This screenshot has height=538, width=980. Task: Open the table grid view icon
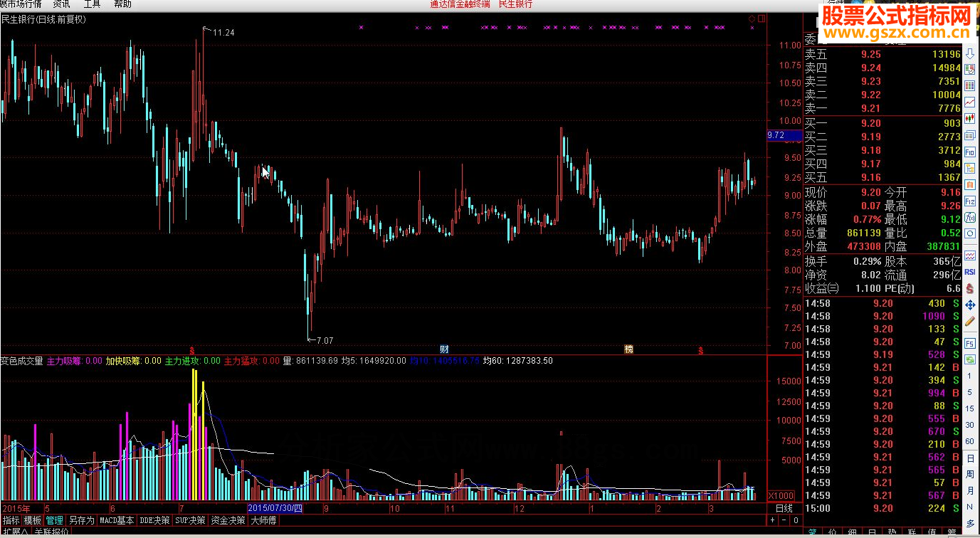pyautogui.click(x=970, y=86)
